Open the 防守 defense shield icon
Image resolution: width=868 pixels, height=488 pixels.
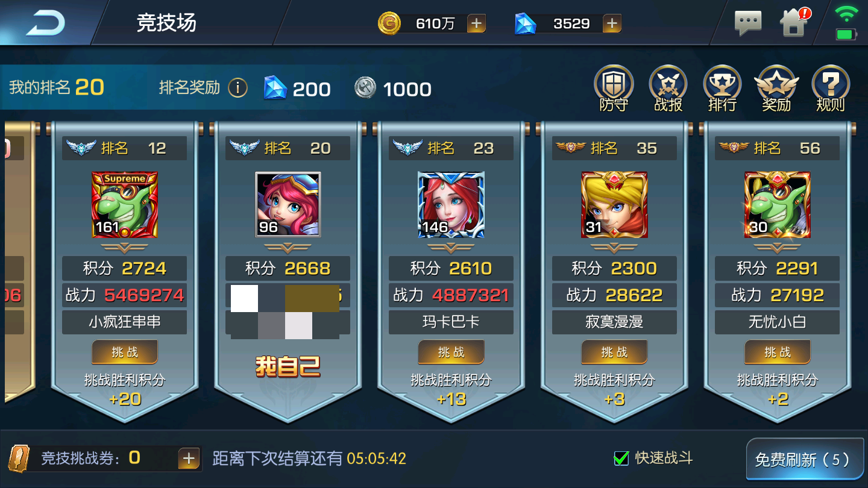[614, 89]
